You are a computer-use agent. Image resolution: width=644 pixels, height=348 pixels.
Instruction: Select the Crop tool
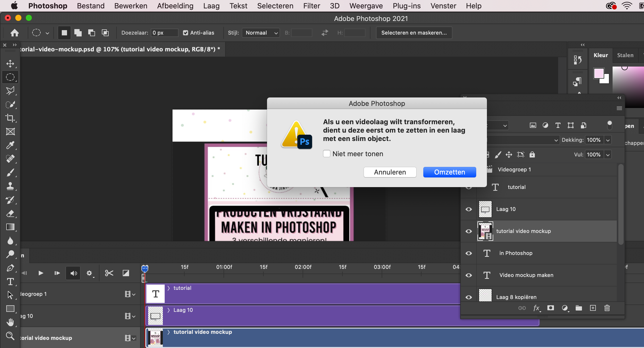(x=10, y=118)
